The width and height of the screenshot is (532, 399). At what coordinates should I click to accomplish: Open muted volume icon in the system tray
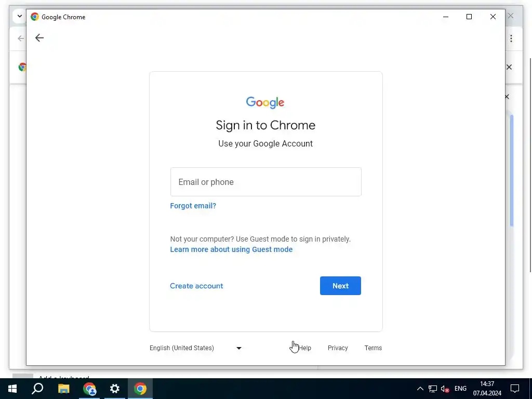[445, 389]
